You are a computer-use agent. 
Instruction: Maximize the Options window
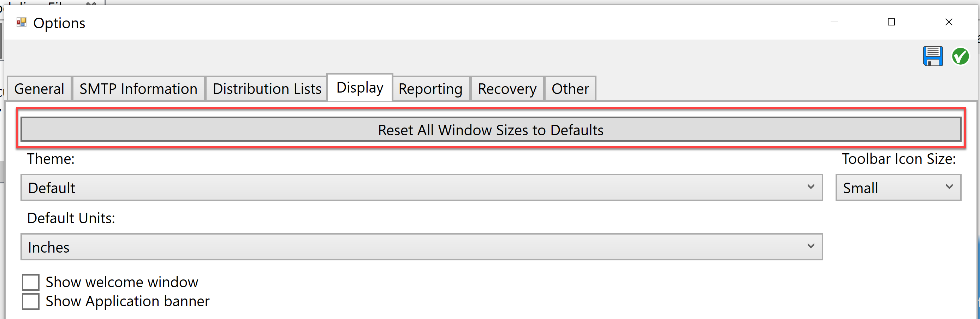pyautogui.click(x=891, y=22)
